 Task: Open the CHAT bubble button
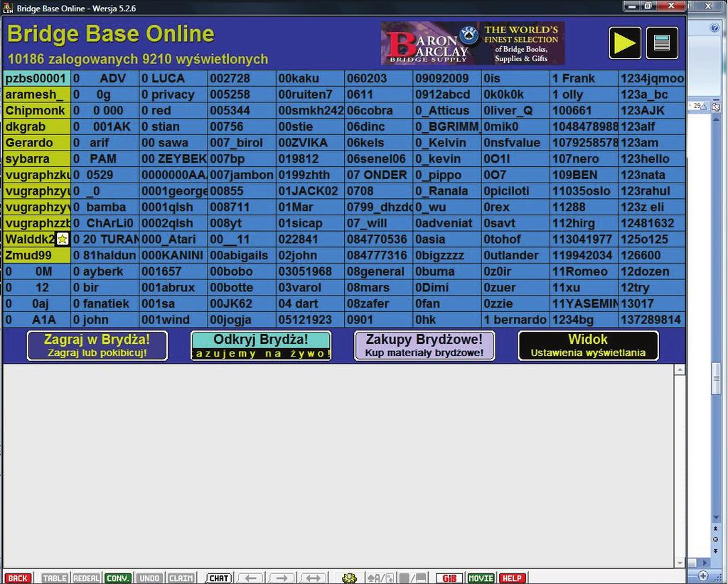click(x=218, y=578)
